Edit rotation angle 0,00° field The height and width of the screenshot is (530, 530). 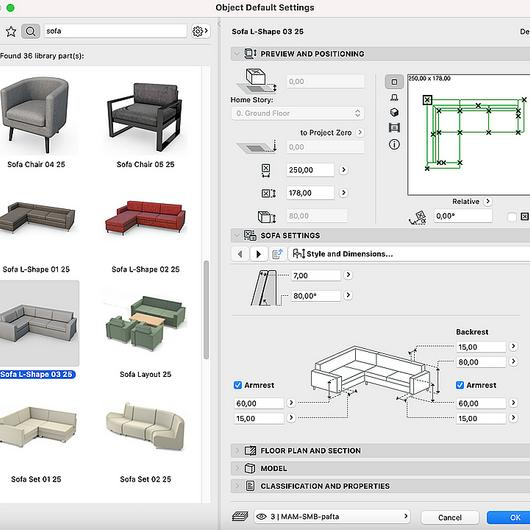point(463,216)
